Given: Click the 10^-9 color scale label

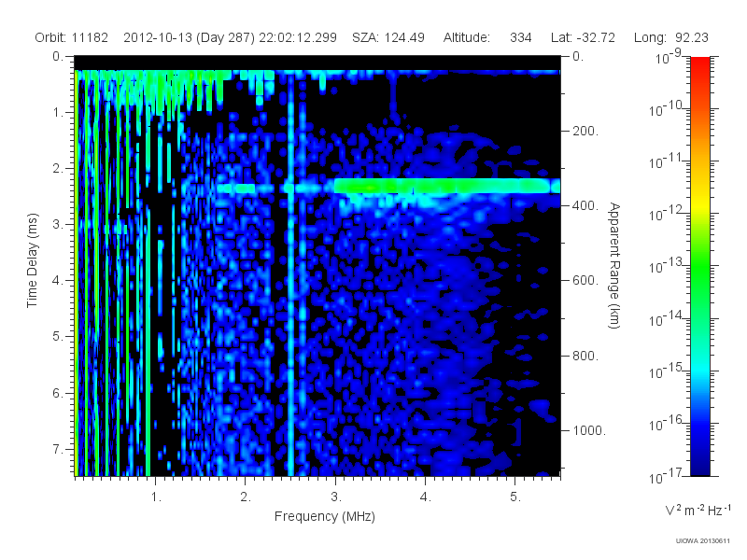Looking at the screenshot, I should pyautogui.click(x=668, y=57).
